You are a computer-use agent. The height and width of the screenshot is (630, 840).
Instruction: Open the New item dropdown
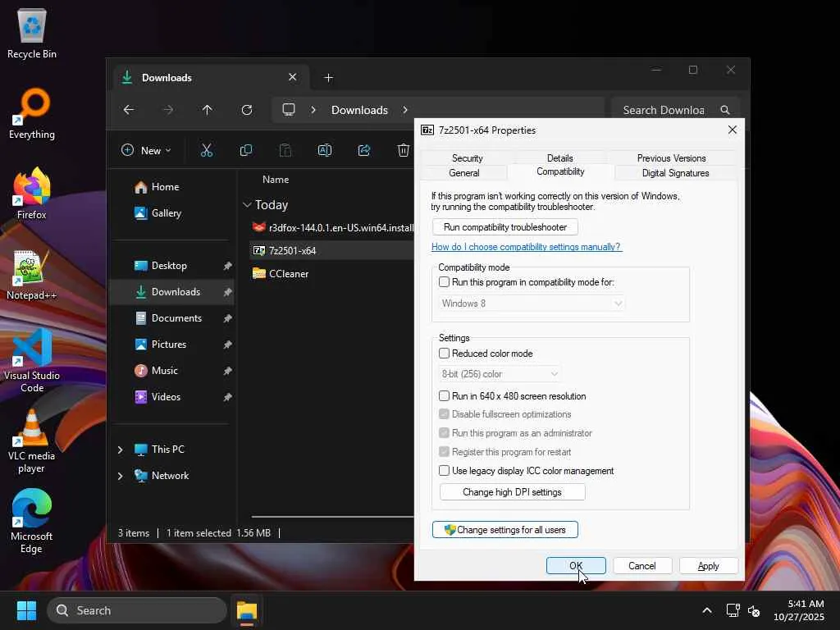tap(146, 151)
